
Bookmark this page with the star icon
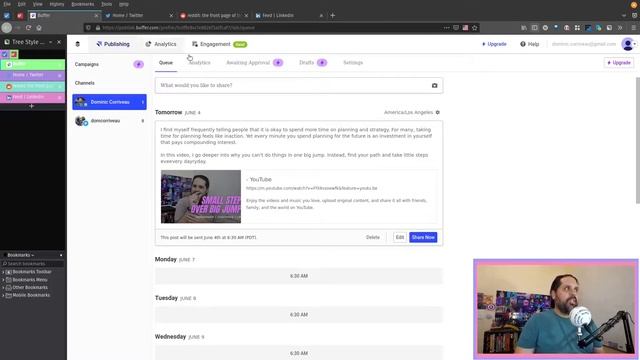point(474,28)
